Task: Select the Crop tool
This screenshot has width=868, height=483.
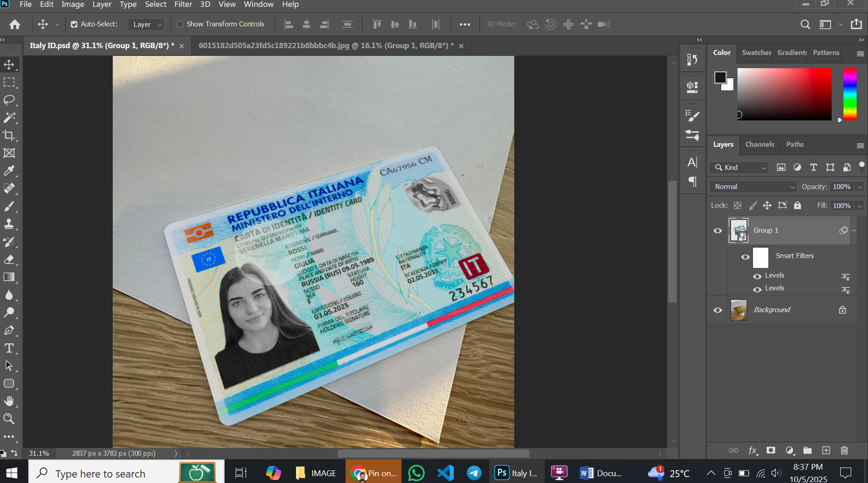Action: 9,136
